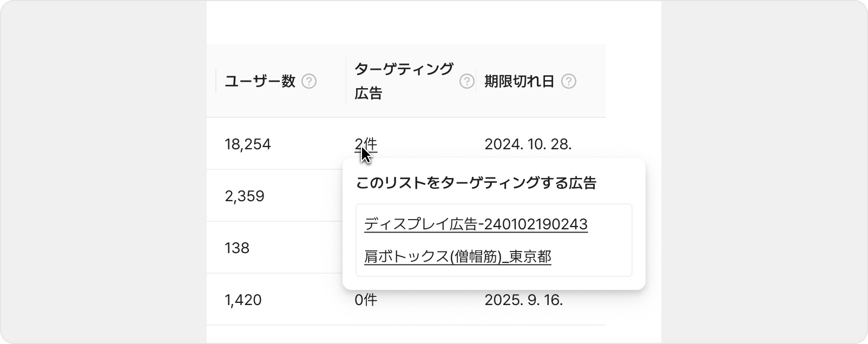
Task: Click the help icon beside ターゲティング広告
Action: (466, 81)
